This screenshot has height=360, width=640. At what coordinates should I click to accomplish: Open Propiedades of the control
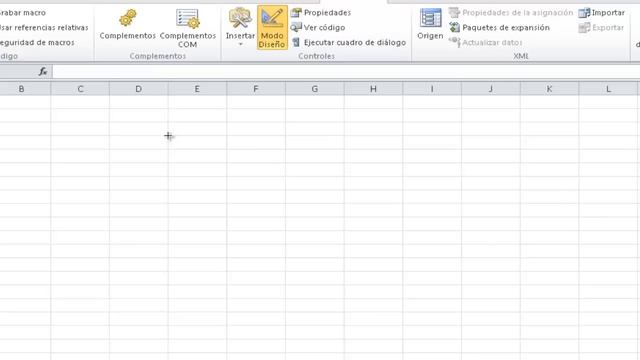point(321,13)
